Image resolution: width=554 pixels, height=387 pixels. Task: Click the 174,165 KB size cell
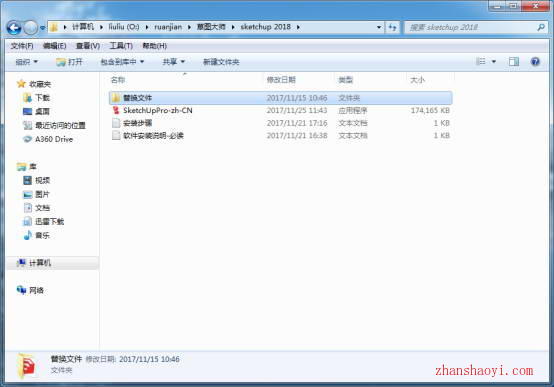pyautogui.click(x=430, y=111)
